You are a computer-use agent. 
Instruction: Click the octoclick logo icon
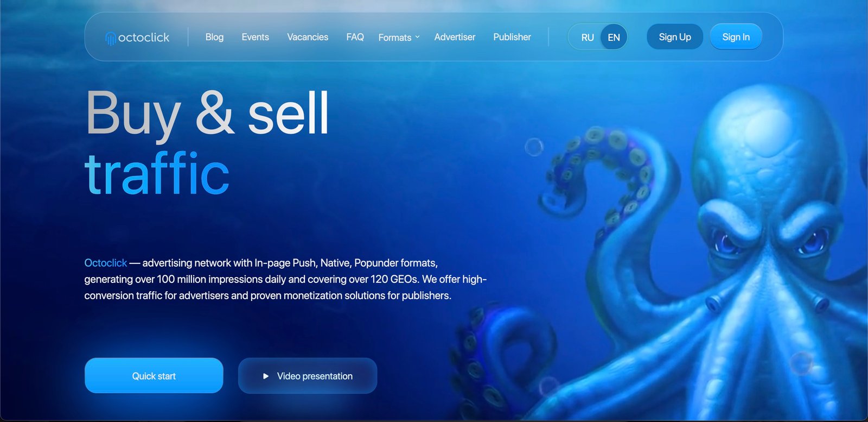[x=111, y=39]
